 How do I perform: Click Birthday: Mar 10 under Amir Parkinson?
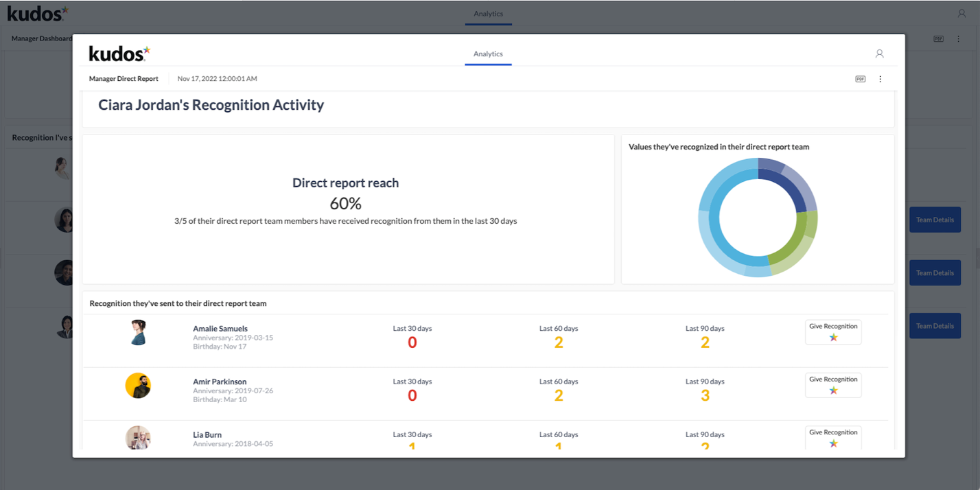point(220,399)
